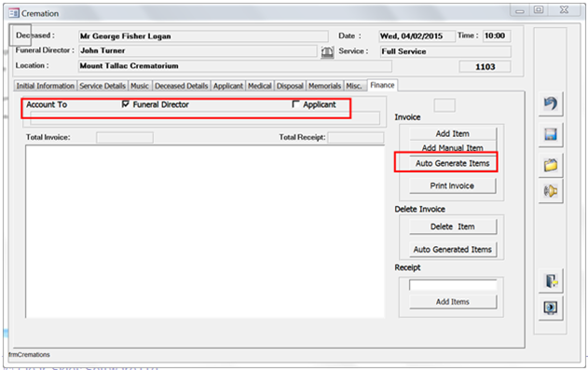The width and height of the screenshot is (588, 370).
Task: Click the Auto Generate Items button
Action: (x=453, y=163)
